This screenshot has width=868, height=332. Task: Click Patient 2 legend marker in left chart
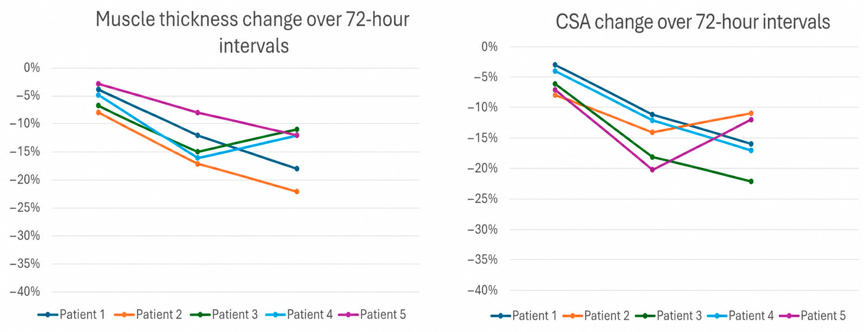coord(124,315)
